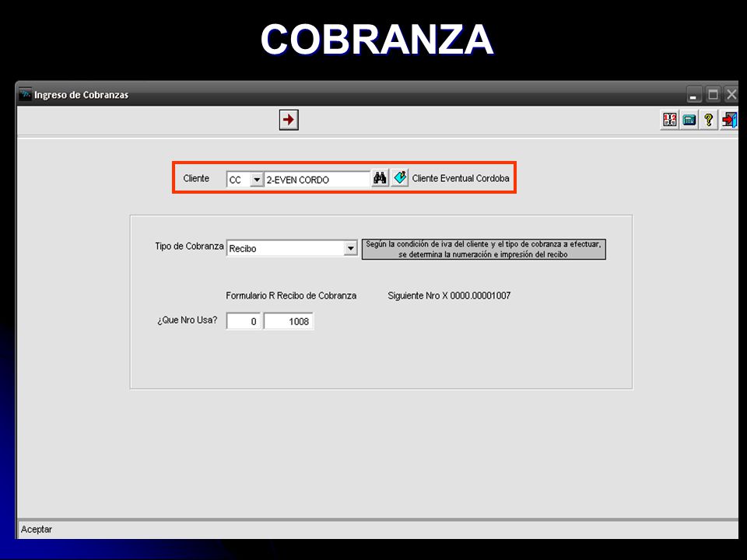This screenshot has width=747, height=560.
Task: Click the receipt number field showing 1008
Action: (289, 321)
